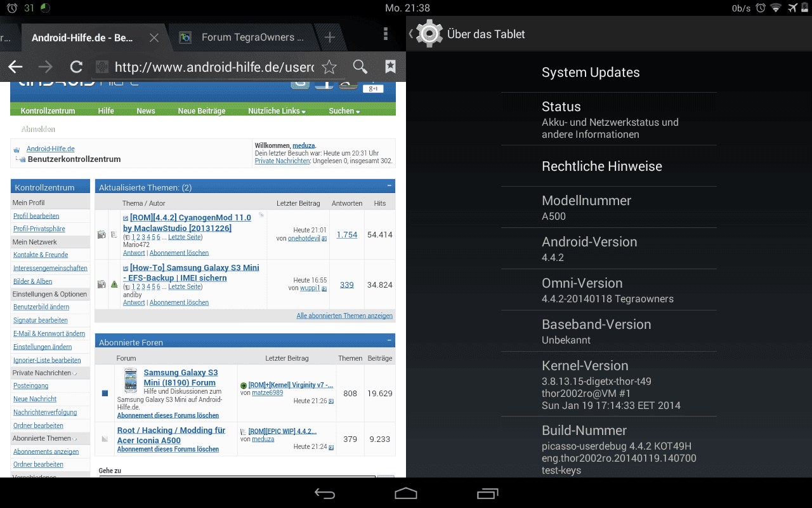Switch to the Forum TegraOwners tab
The height and width of the screenshot is (508, 812).
tap(248, 37)
